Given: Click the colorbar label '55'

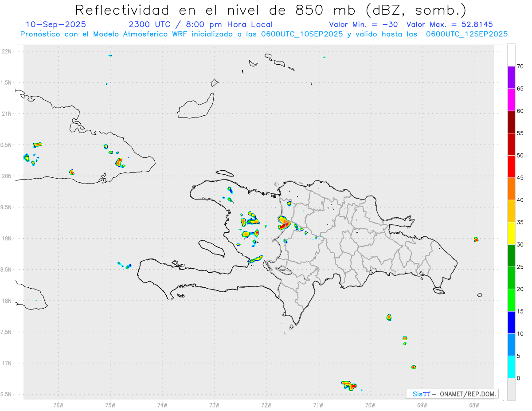Looking at the screenshot, I should pos(520,133).
